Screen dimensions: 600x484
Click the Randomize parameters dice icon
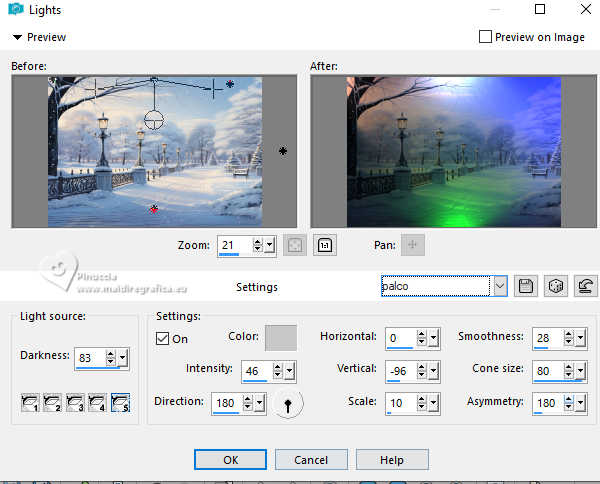tap(556, 286)
